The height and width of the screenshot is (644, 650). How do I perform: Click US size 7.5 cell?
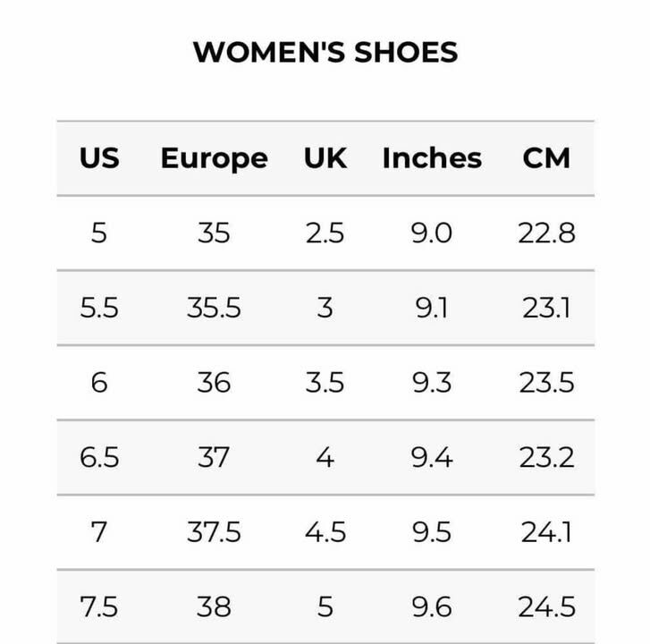click(x=98, y=607)
